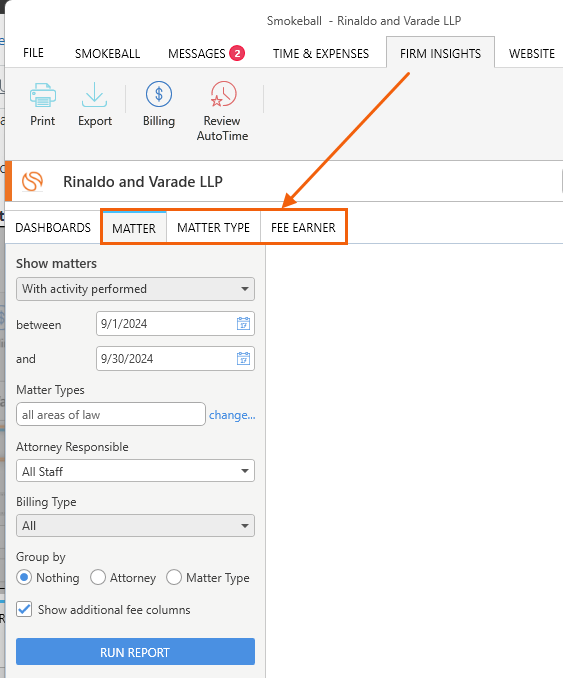The height and width of the screenshot is (678, 563).
Task: Expand the Billing Type dropdown
Action: tap(135, 526)
